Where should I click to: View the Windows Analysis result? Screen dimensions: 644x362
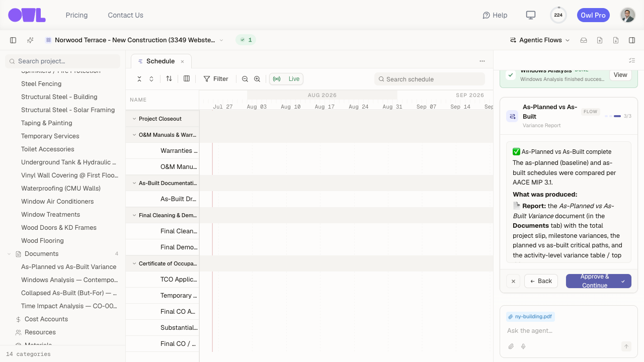point(620,75)
